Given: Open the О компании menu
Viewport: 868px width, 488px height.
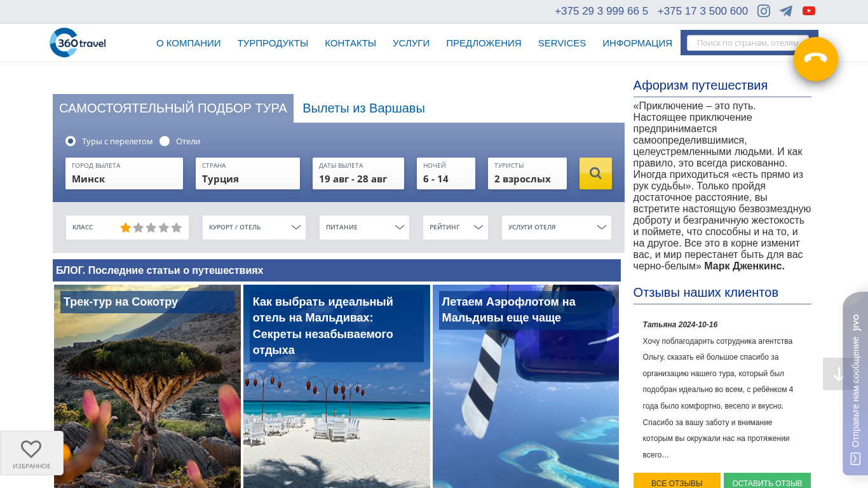Looking at the screenshot, I should [189, 43].
